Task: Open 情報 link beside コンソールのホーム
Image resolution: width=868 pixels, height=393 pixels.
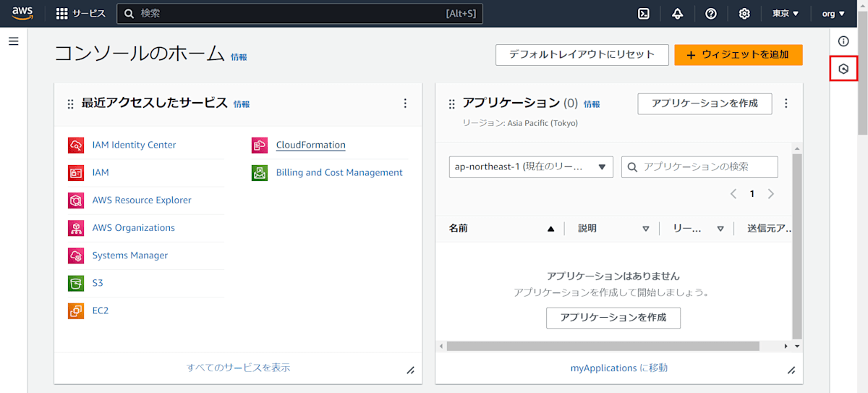Action: pos(239,57)
